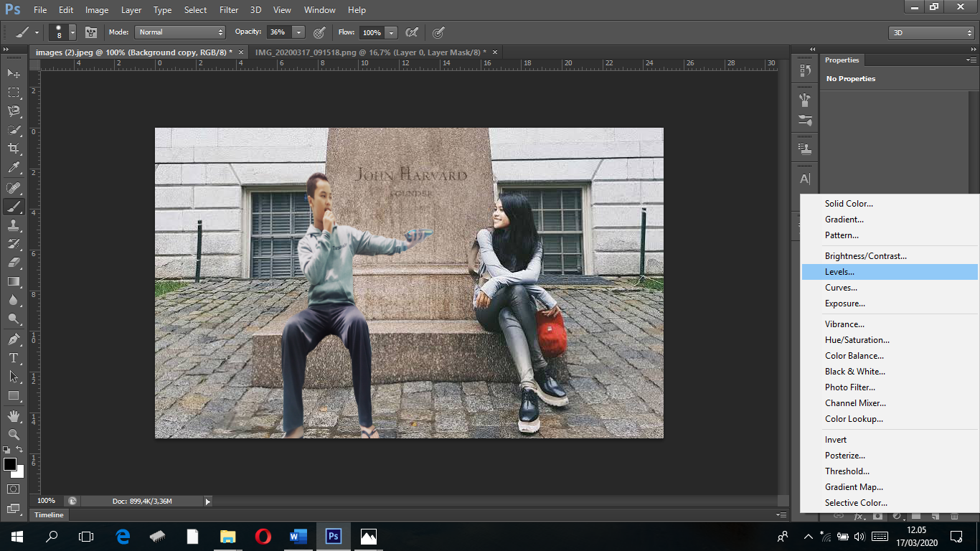The width and height of the screenshot is (980, 551).
Task: Open the Layer menu
Action: coord(131,10)
